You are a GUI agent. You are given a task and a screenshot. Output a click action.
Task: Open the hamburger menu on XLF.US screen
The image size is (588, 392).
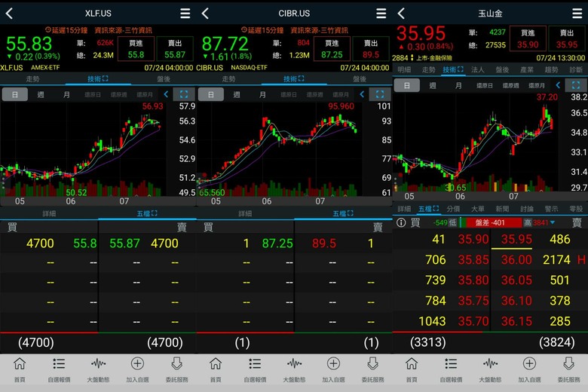(x=185, y=14)
